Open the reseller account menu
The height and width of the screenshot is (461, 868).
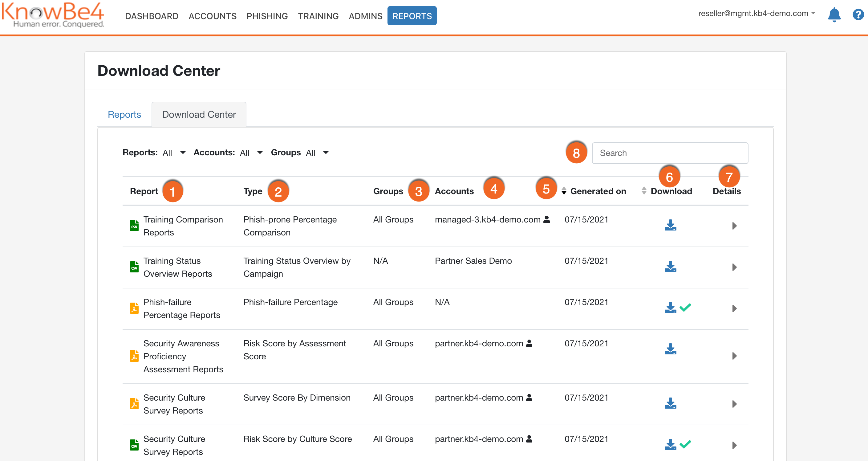756,13
